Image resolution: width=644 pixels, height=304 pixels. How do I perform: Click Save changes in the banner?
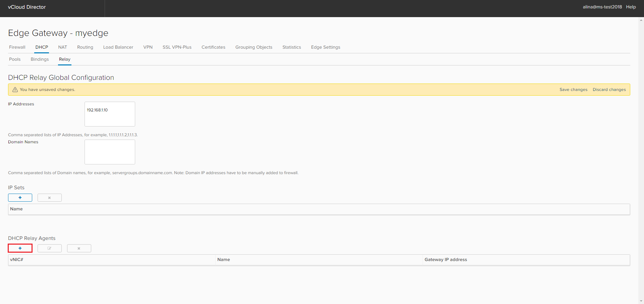[573, 90]
